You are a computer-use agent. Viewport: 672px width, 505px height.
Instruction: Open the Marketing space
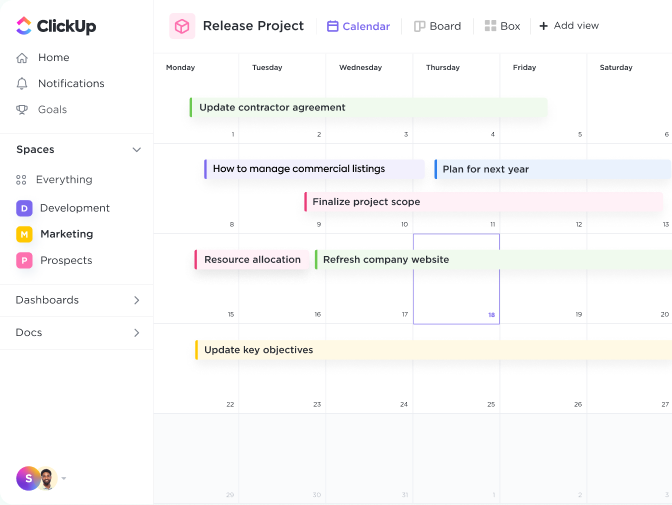tap(66, 234)
